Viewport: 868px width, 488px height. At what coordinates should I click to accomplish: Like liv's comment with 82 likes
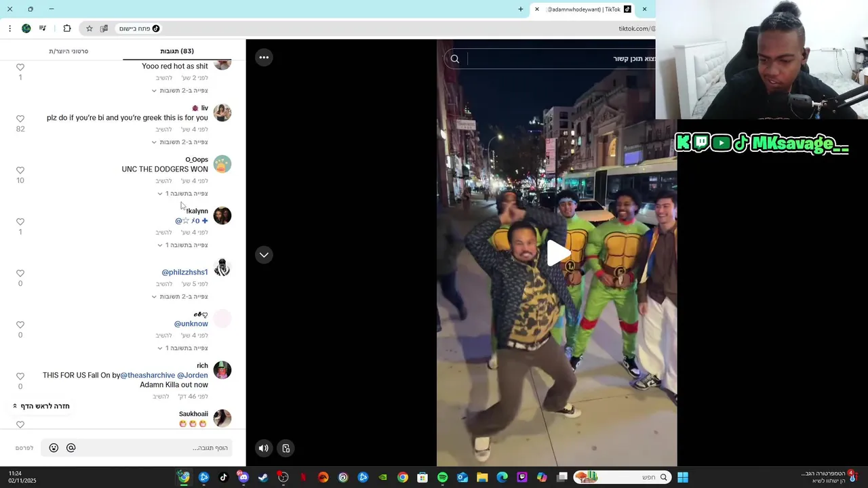point(20,119)
